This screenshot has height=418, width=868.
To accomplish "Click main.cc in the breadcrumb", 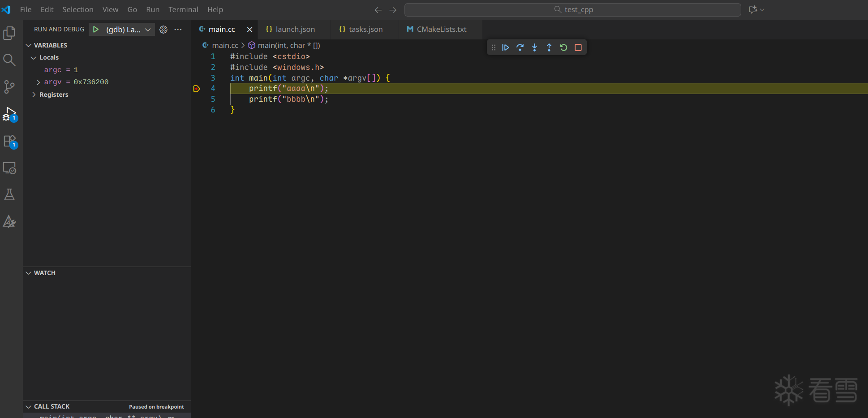I will tap(225, 45).
